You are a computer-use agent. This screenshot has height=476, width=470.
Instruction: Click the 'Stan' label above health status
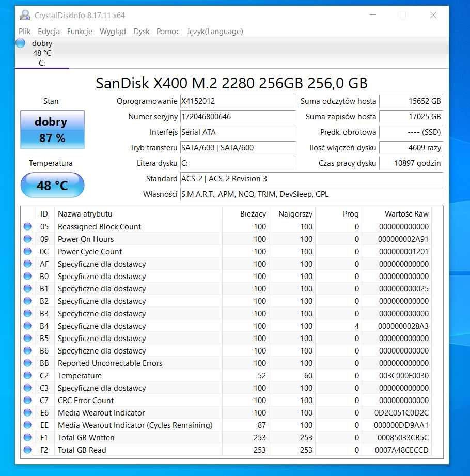(51, 101)
